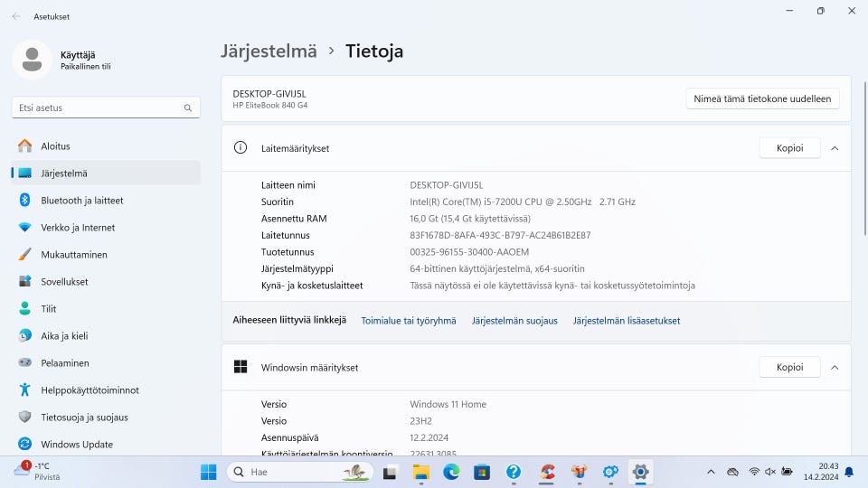Click Järjestelmätyyppi value 64-bittinen käyttöjärjestelmä

497,269
